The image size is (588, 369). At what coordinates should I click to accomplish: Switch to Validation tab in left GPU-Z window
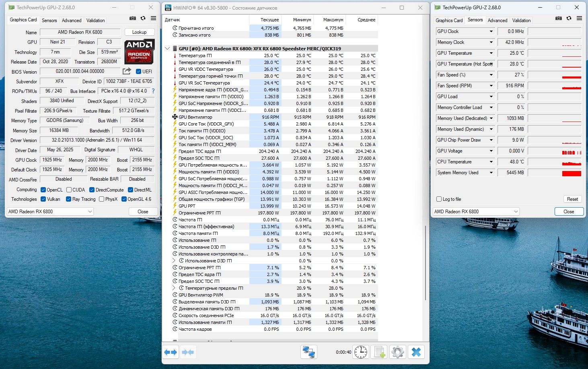tap(96, 21)
